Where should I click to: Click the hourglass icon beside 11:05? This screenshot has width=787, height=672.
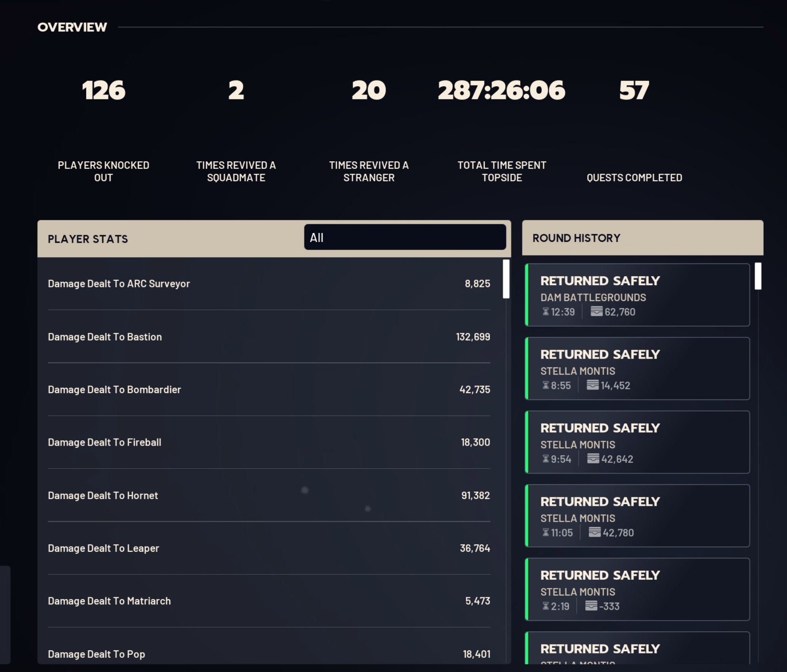(x=545, y=533)
